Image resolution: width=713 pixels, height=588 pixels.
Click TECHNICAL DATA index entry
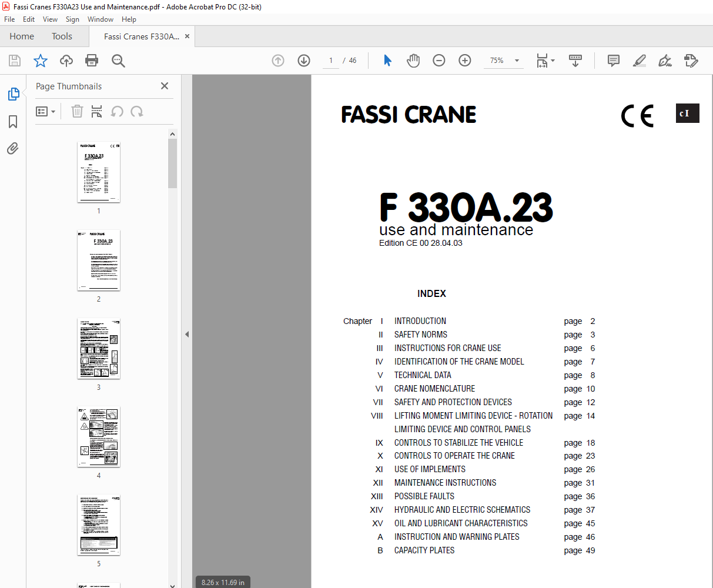[x=423, y=375]
